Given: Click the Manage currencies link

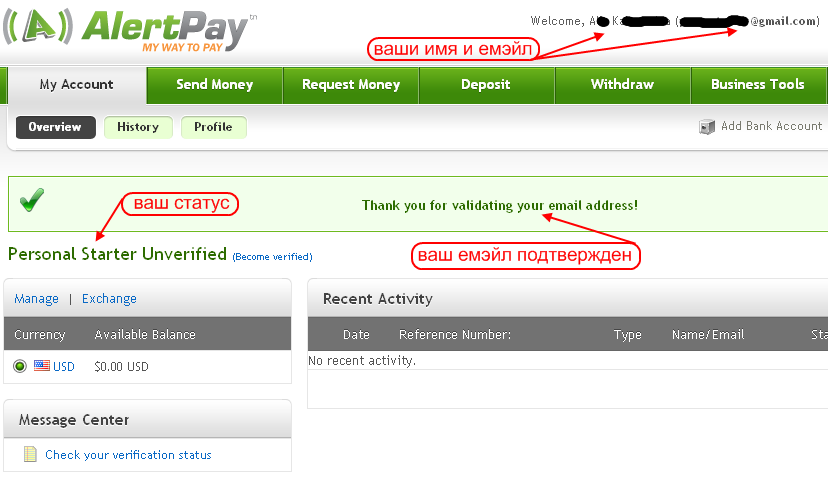Looking at the screenshot, I should click(36, 299).
